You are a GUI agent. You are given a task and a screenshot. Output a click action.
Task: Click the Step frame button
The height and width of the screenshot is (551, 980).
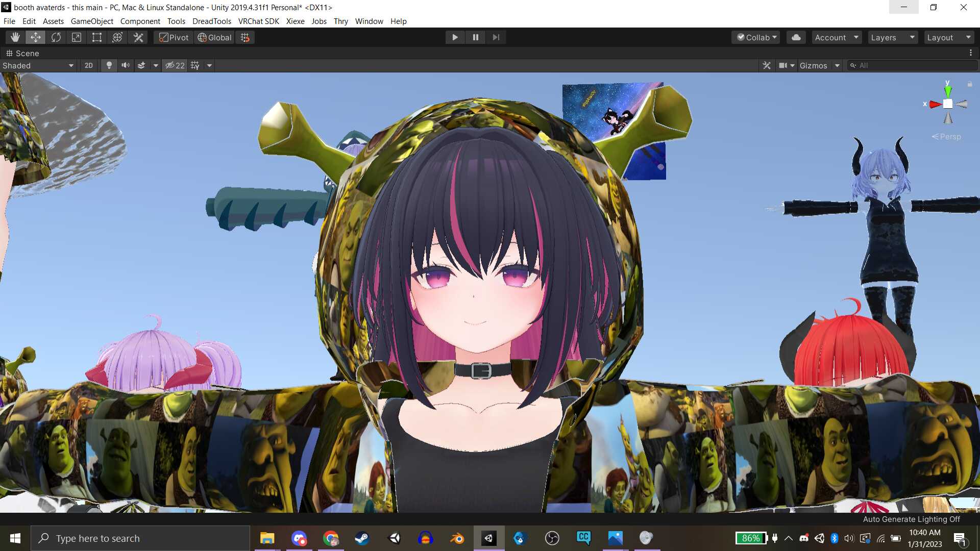tap(496, 37)
